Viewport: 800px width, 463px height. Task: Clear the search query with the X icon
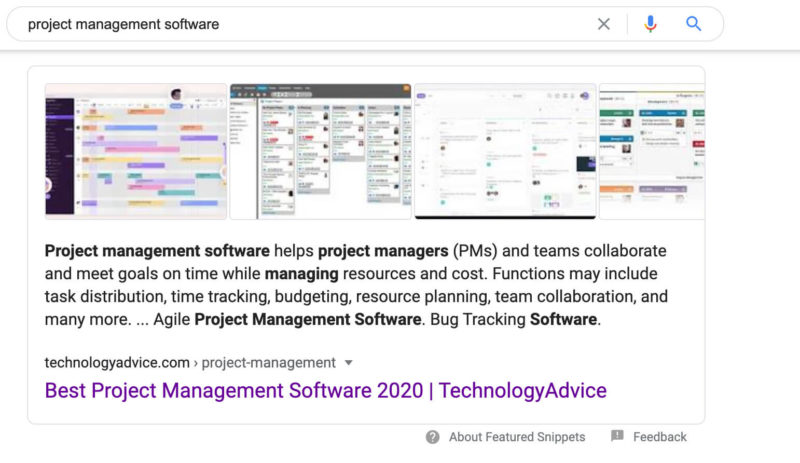pos(603,24)
